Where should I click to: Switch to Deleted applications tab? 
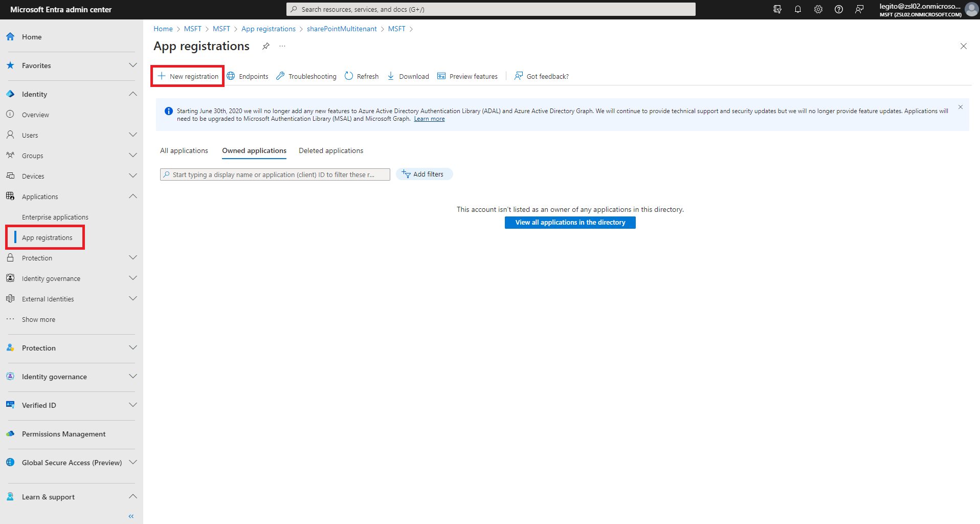(x=331, y=150)
